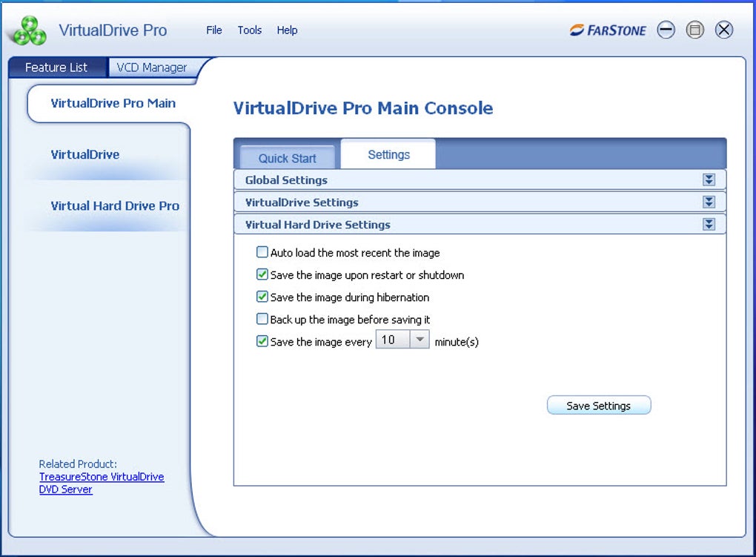This screenshot has width=756, height=557.
Task: Click the minute(s) label
Action: pyautogui.click(x=457, y=342)
